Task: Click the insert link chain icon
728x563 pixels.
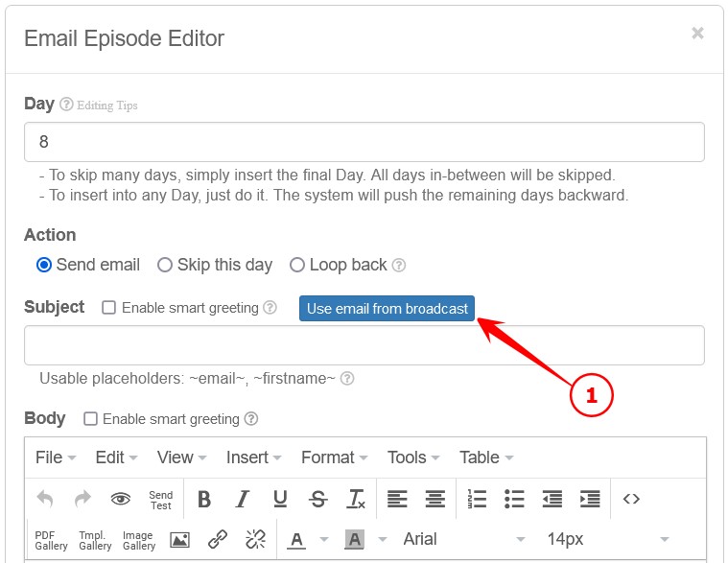Action: click(x=218, y=539)
